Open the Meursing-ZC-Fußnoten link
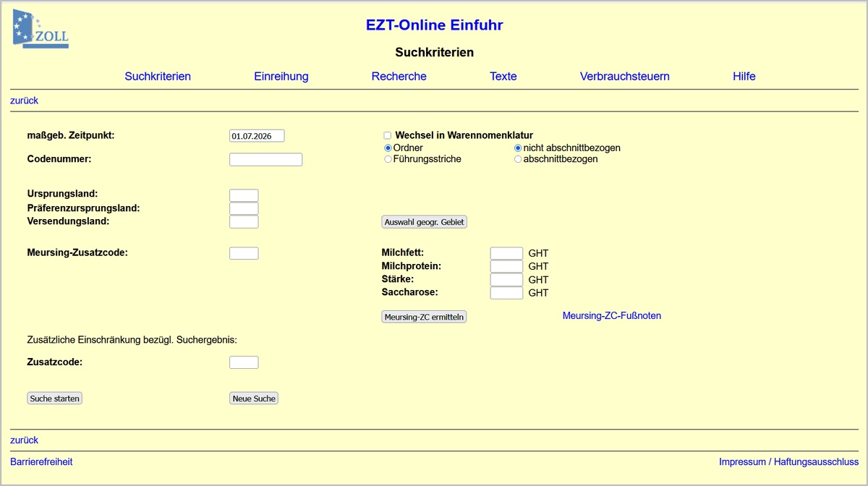Image resolution: width=868 pixels, height=486 pixels. pyautogui.click(x=612, y=316)
